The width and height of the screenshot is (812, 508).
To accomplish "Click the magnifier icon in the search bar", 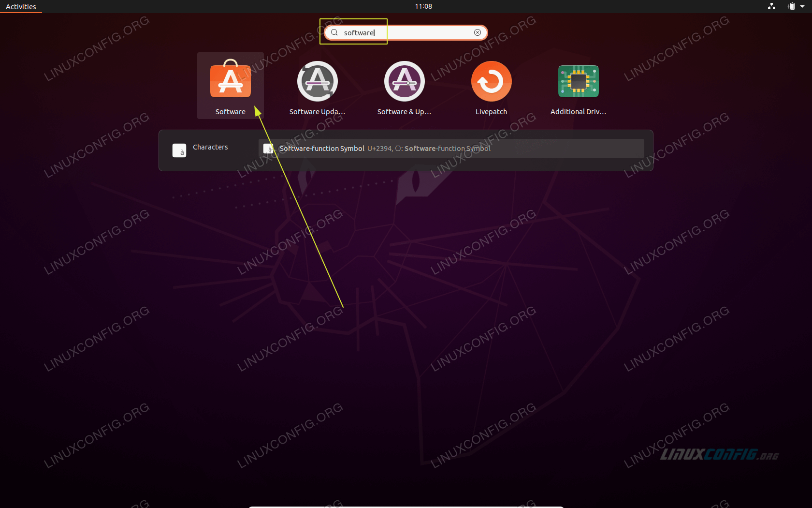I will (334, 32).
